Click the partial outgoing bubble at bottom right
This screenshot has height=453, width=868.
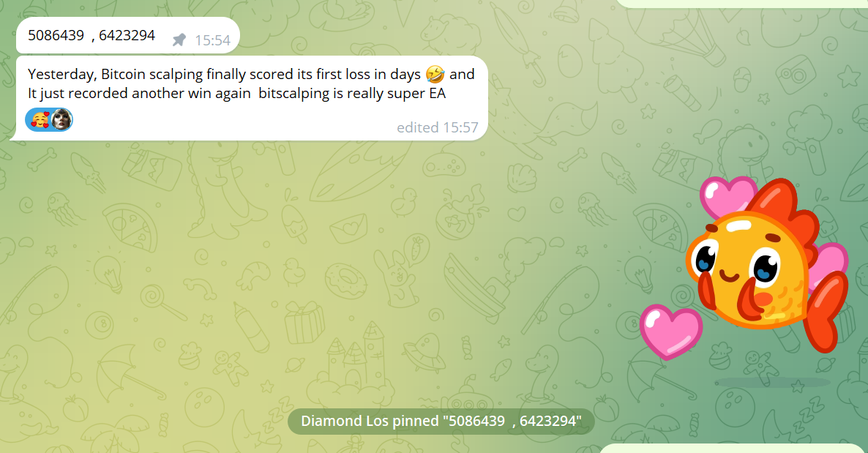pyautogui.click(x=733, y=449)
